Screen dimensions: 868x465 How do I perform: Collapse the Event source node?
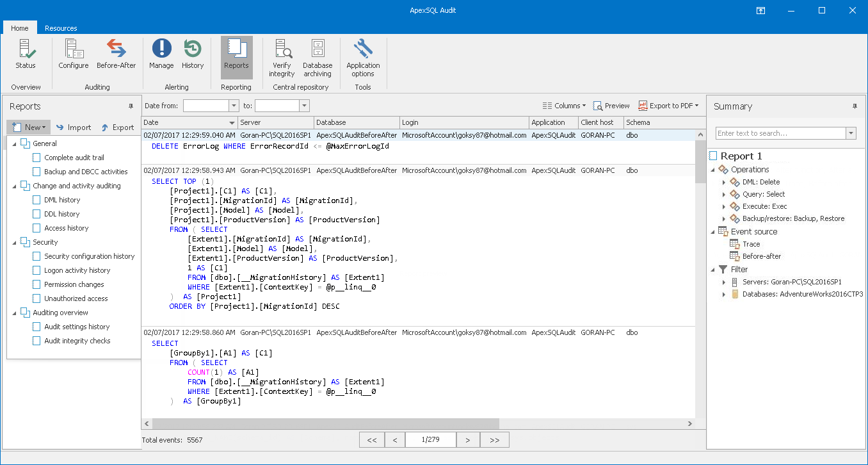point(712,232)
